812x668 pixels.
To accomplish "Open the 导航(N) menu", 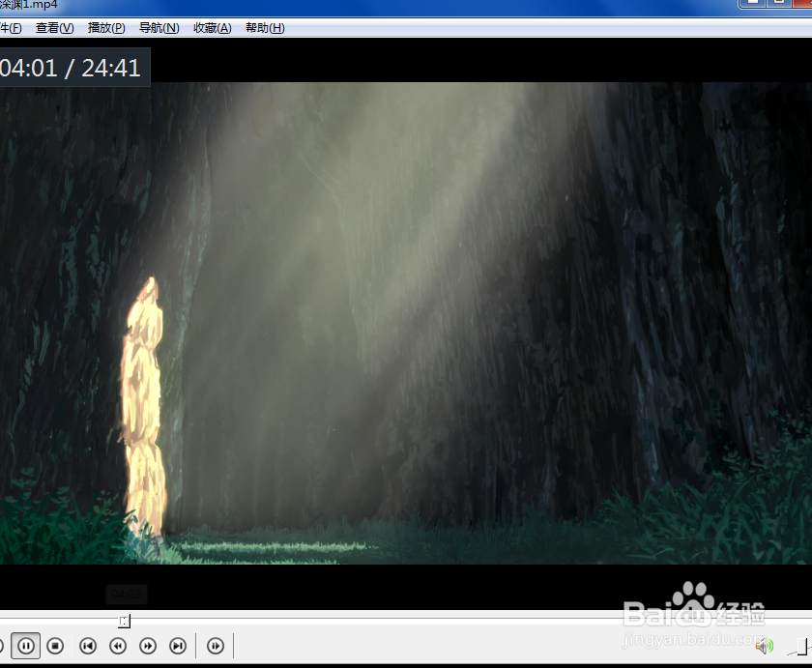I will 159,28.
